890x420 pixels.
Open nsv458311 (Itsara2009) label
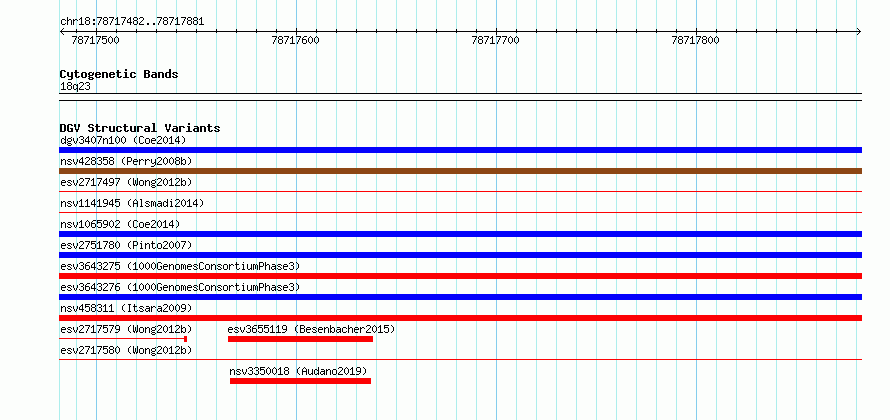tap(126, 308)
